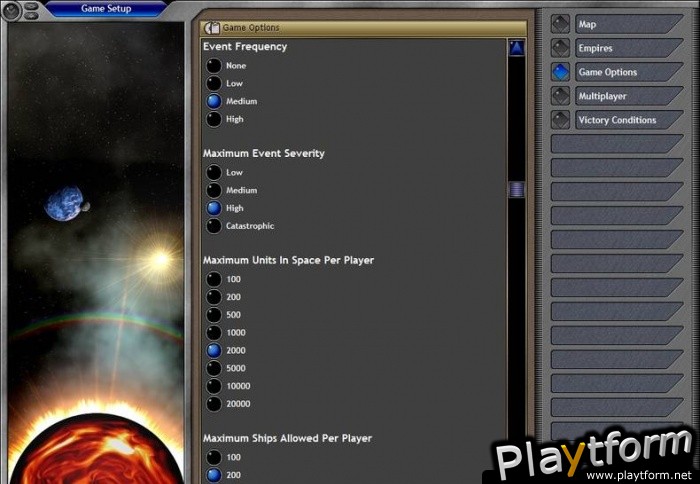This screenshot has height=484, width=700.
Task: Click the round orb icon left of Game Setup
Action: (10, 11)
